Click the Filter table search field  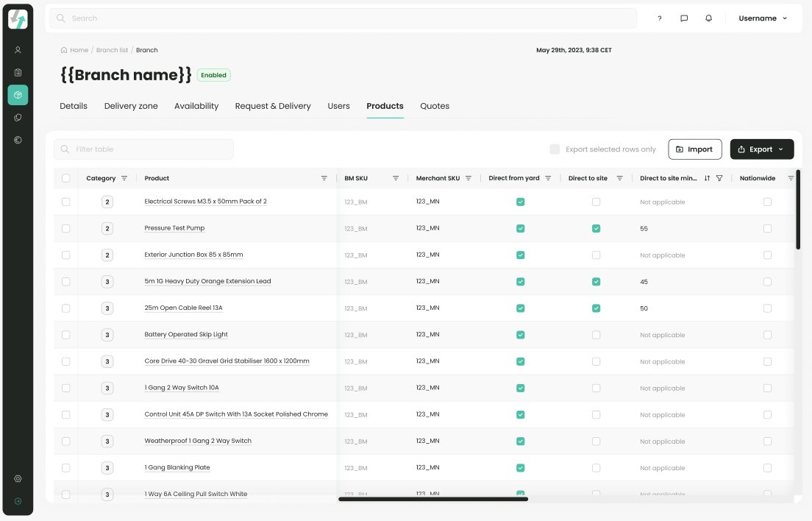(143, 149)
